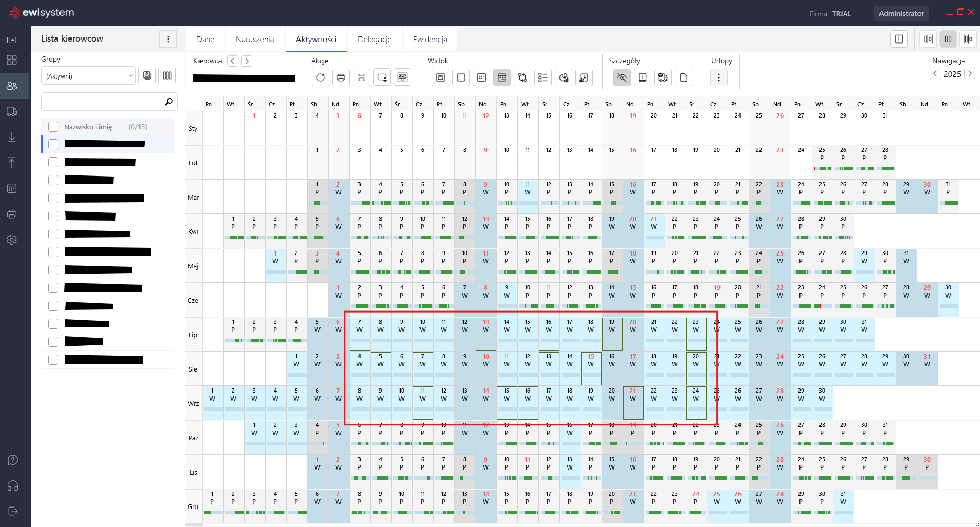980x527 pixels.
Task: Open the help question mark icon
Action: pos(13,460)
